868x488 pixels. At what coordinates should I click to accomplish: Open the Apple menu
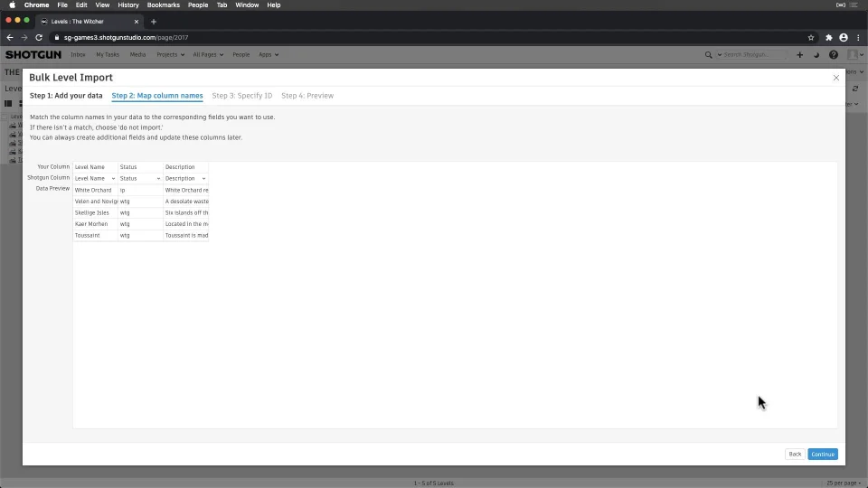[x=12, y=5]
